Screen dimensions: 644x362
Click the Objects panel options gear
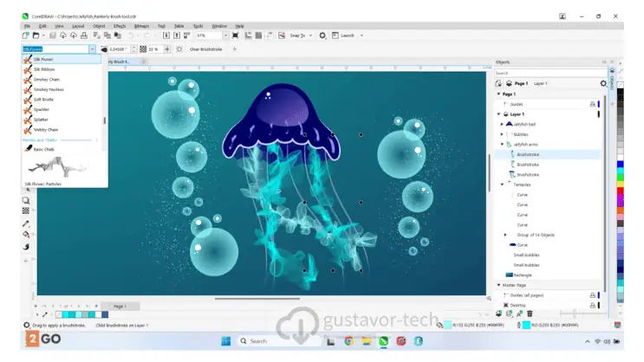click(603, 83)
